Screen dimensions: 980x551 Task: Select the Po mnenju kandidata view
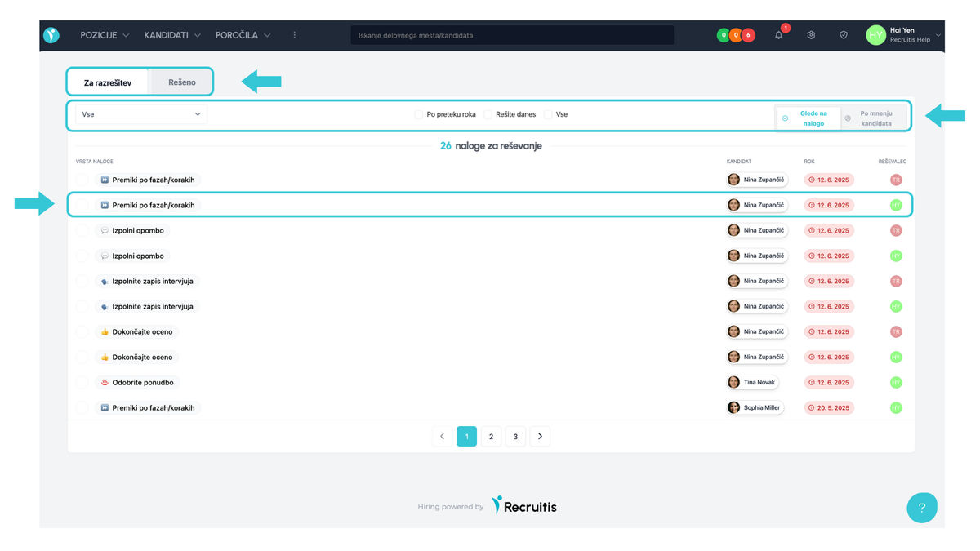tap(873, 118)
